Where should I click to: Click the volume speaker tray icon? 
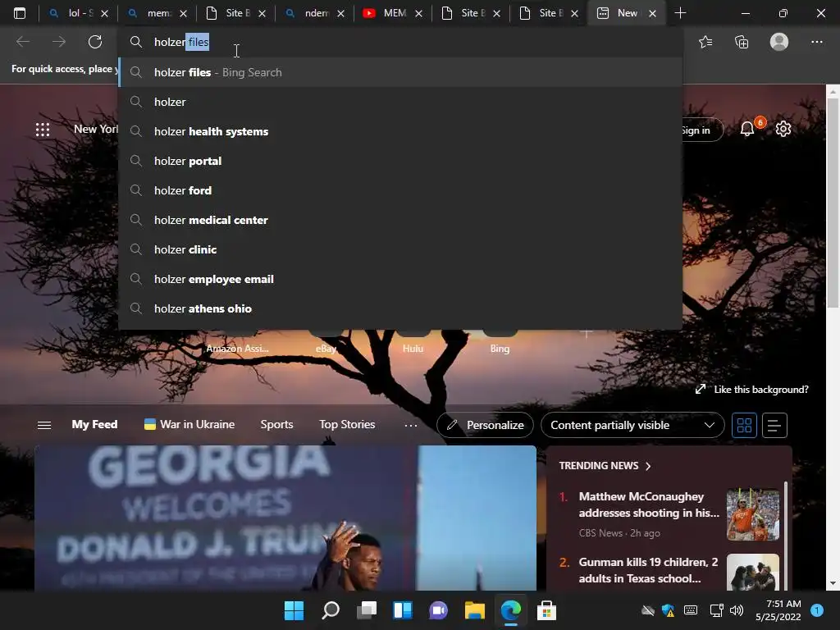tap(737, 610)
